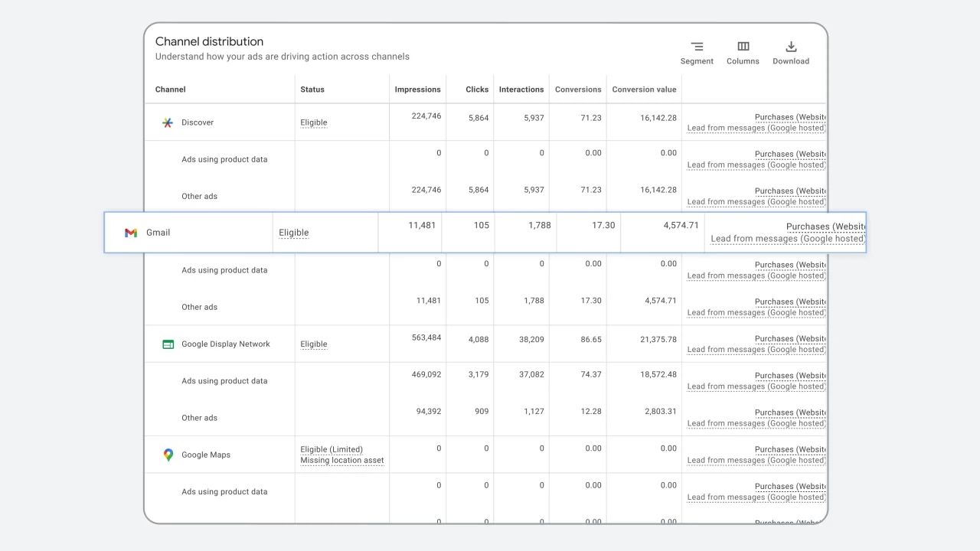The image size is (980, 551).
Task: Click Eligible status for Google Display Network
Action: [314, 344]
